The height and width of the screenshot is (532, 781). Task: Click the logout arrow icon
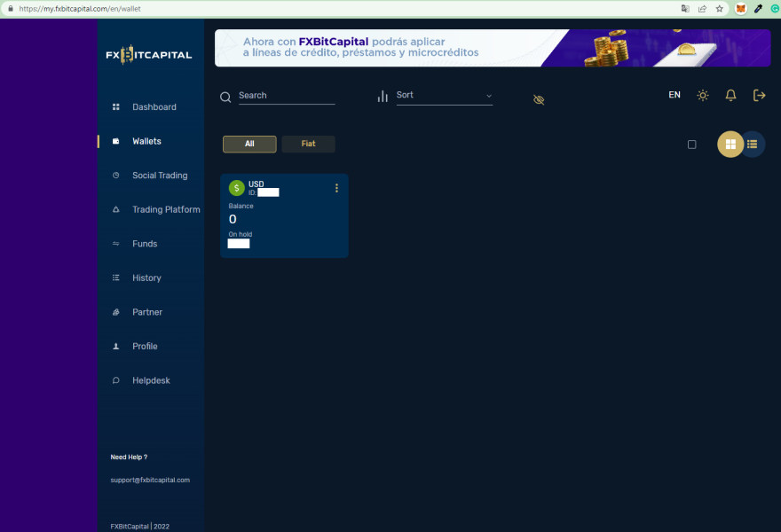(759, 95)
